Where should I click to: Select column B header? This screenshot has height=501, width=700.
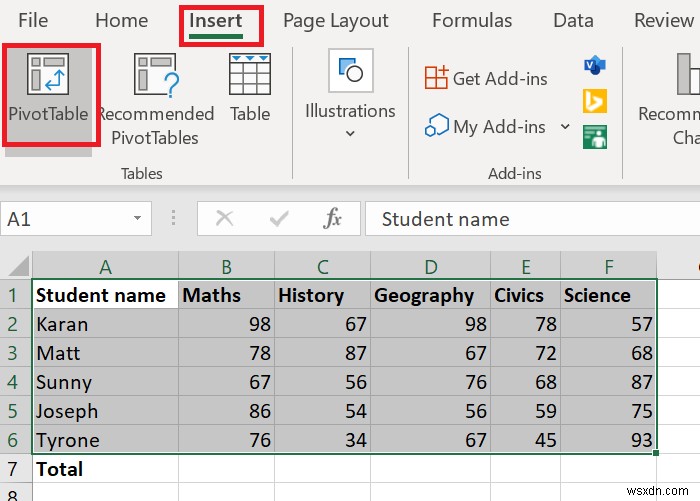click(227, 267)
